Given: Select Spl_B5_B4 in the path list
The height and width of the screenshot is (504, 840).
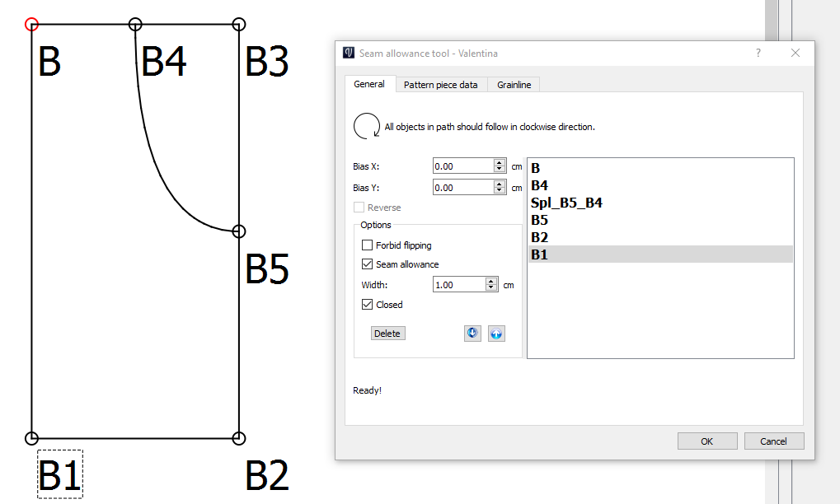Looking at the screenshot, I should (x=567, y=203).
